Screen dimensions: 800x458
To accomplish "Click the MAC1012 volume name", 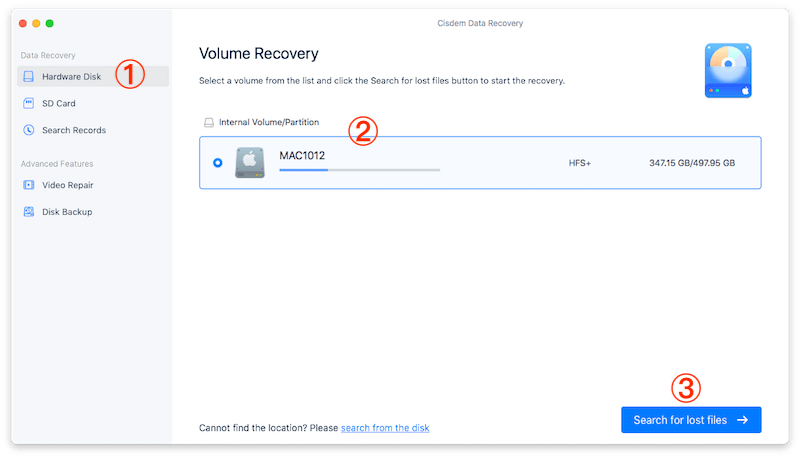I will 302,155.
